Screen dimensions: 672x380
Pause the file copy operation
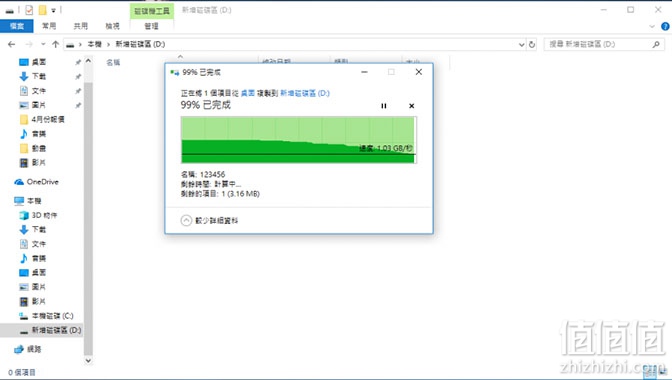point(384,106)
